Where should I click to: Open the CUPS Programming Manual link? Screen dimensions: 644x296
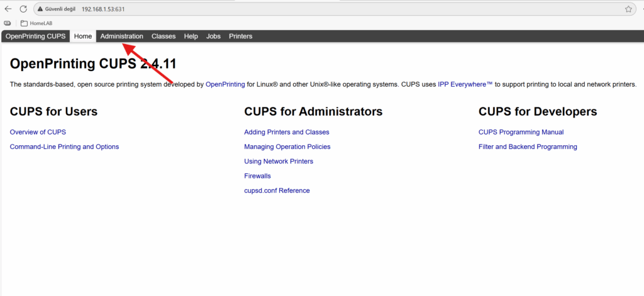tap(521, 132)
